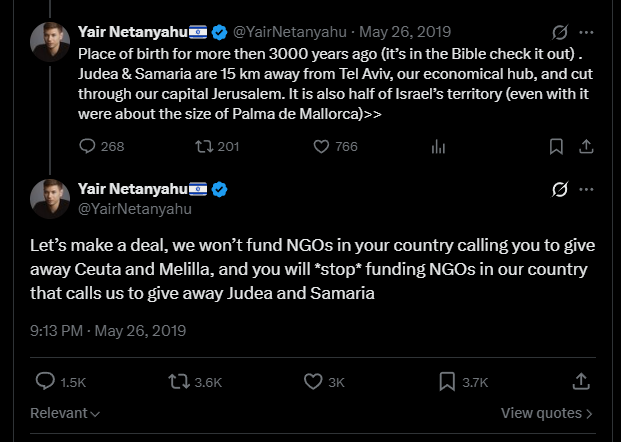Viewport: 621px width, 442px height.
Task: Open three-dot menu on the first tweet
Action: (587, 32)
